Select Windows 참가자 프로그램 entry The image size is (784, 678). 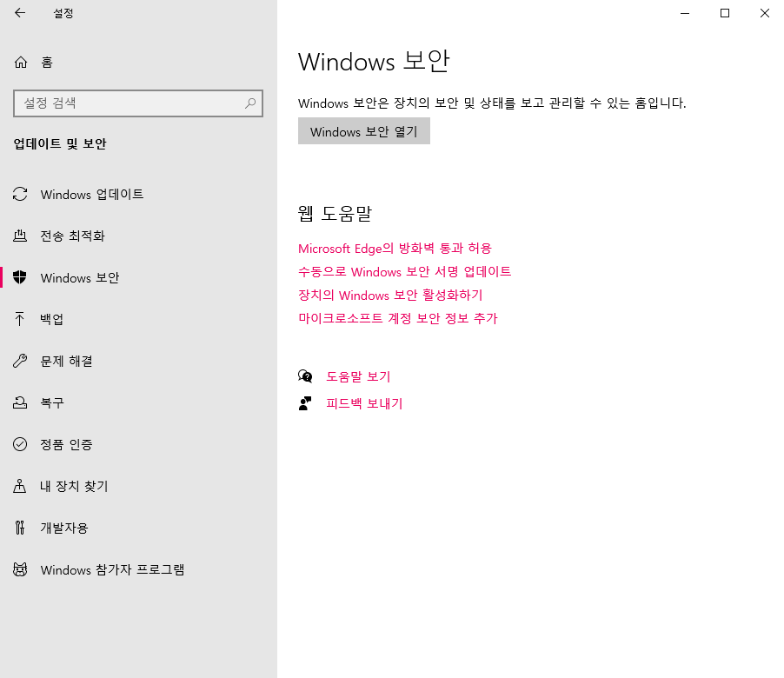pos(138,569)
